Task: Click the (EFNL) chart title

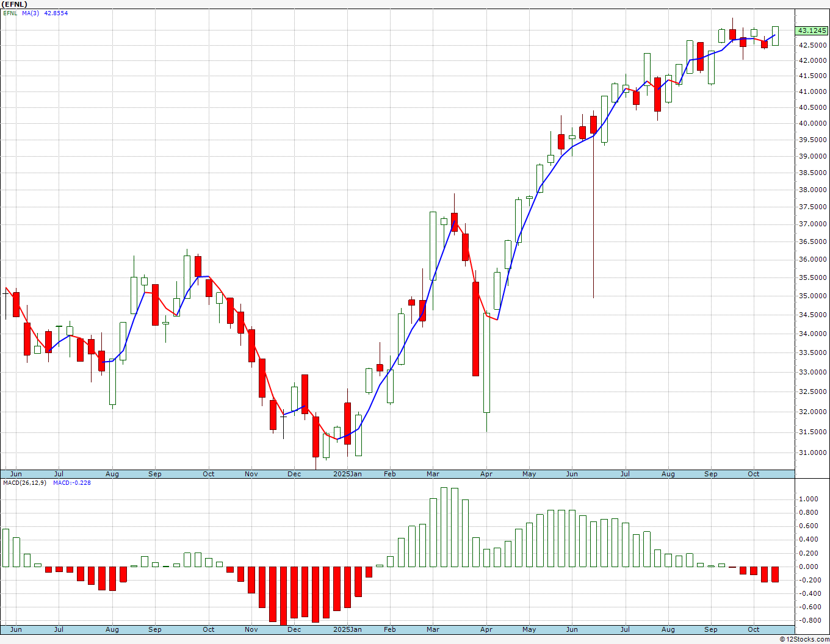Action: (x=15, y=4)
